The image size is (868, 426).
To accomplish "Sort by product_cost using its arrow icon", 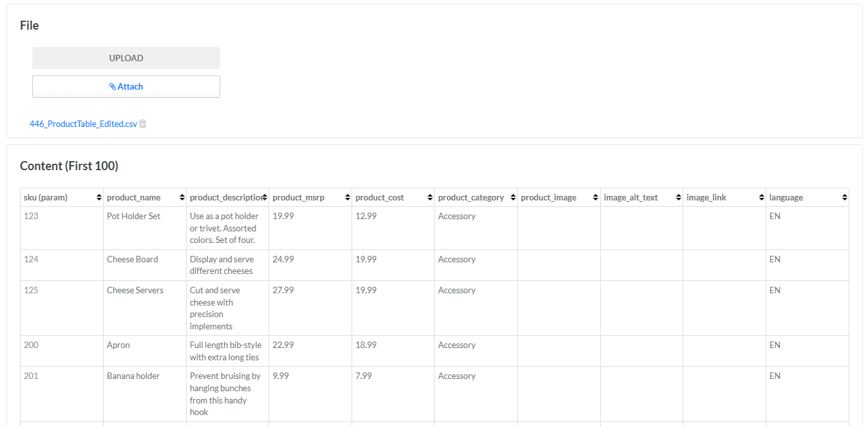I will (x=429, y=198).
